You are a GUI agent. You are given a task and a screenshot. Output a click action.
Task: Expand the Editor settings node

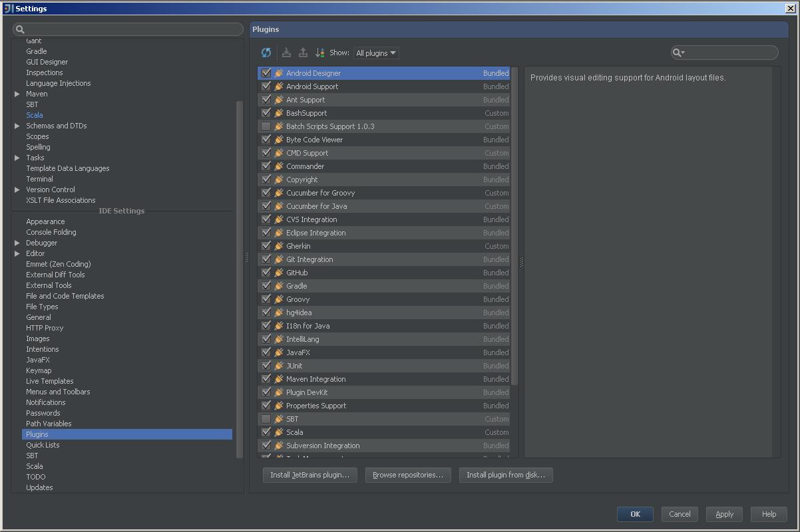pos(17,253)
